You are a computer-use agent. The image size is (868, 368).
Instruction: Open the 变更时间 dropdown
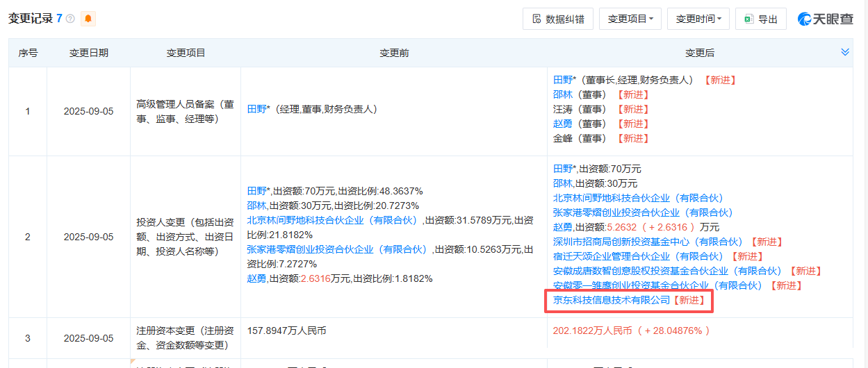pyautogui.click(x=698, y=19)
